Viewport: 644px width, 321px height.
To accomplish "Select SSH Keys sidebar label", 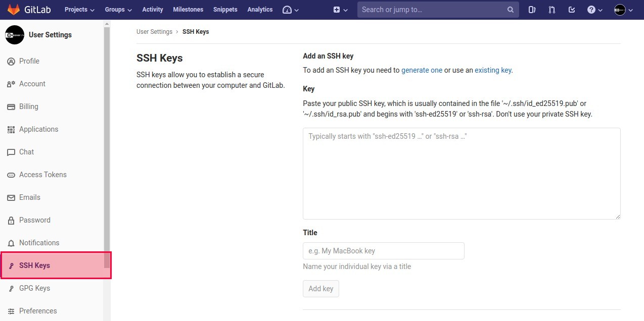I will (35, 265).
